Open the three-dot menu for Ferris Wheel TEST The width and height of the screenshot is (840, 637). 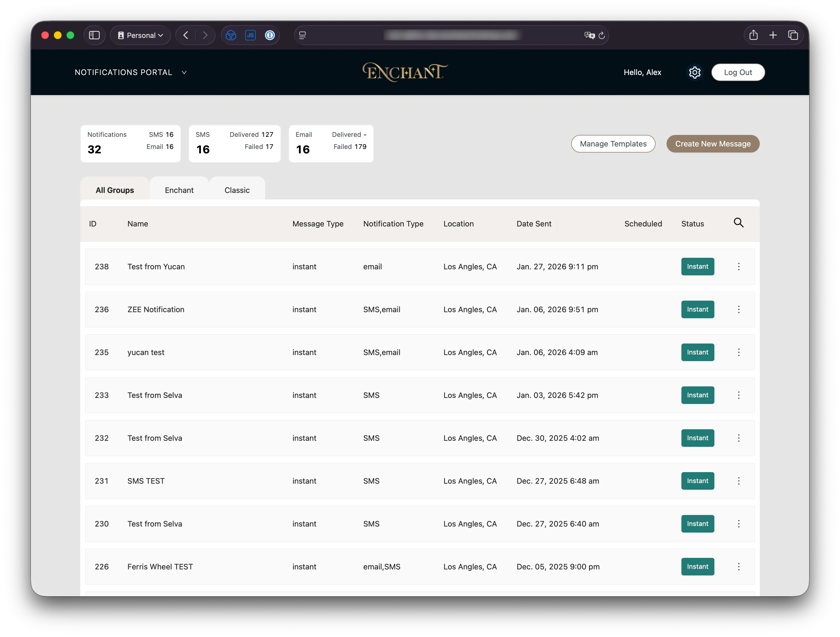tap(738, 567)
